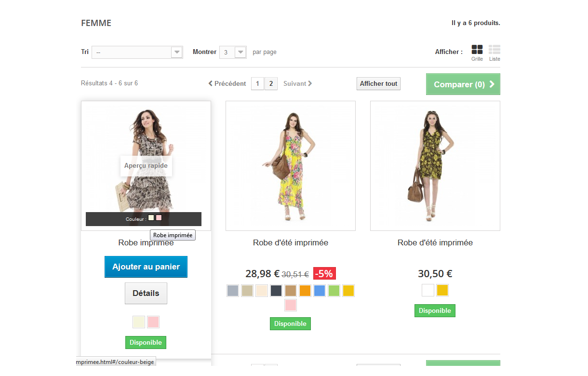The width and height of the screenshot is (588, 376).
Task: Click the crossed-out 30,51 € price
Action: pos(295,274)
